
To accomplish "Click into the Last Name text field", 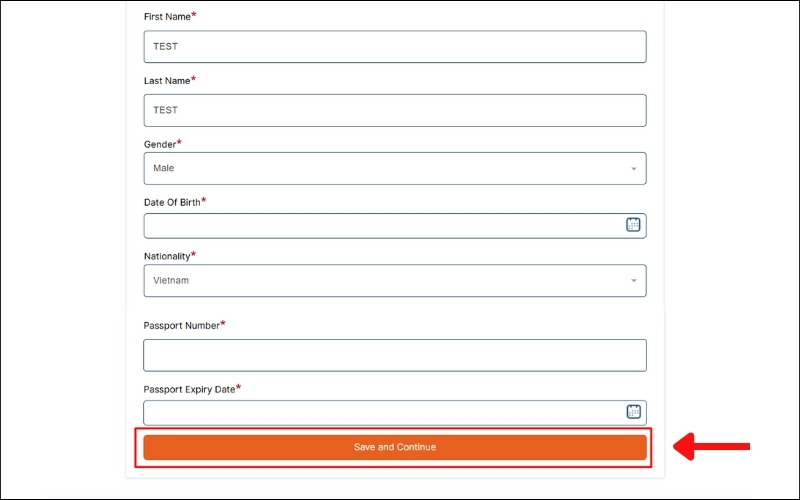I will pyautogui.click(x=394, y=110).
